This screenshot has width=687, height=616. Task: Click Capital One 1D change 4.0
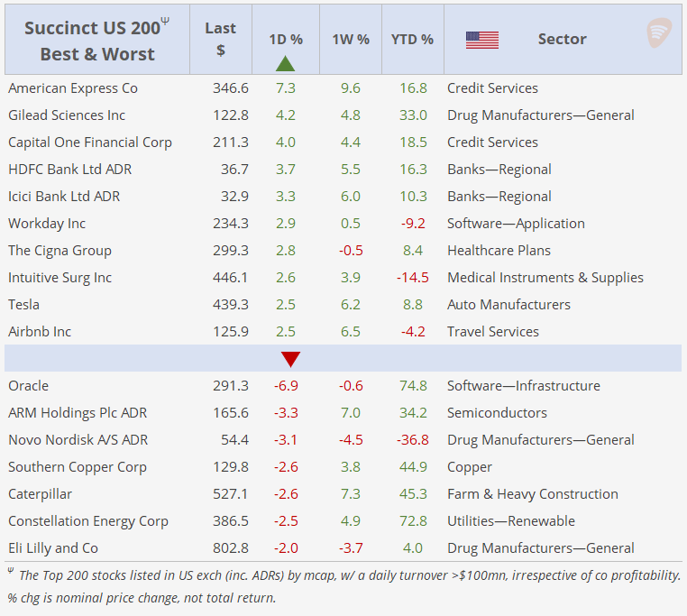point(286,143)
